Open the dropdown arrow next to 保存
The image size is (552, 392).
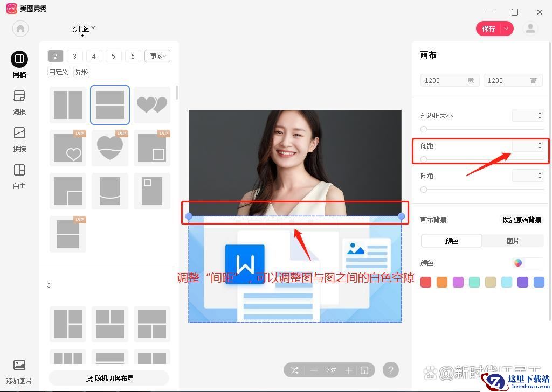coord(506,29)
